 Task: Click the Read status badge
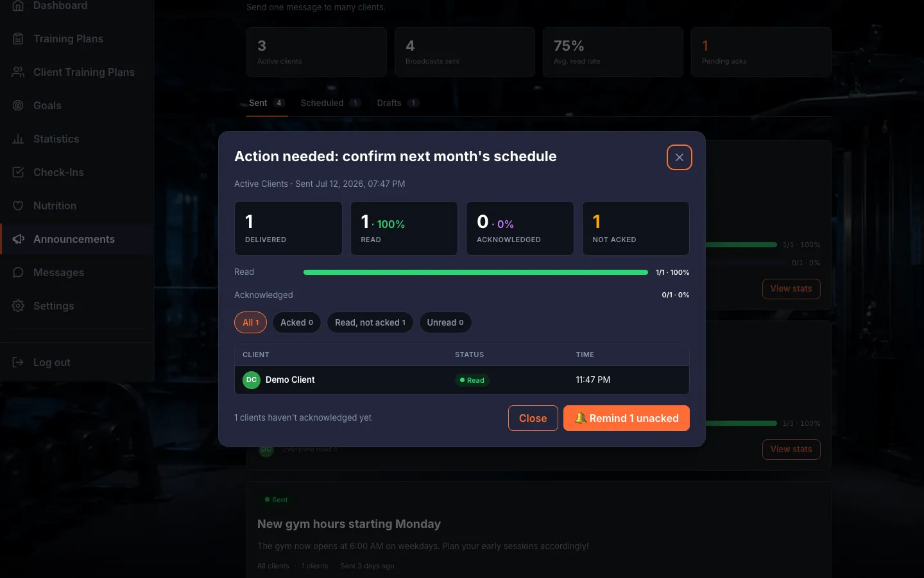[472, 380]
